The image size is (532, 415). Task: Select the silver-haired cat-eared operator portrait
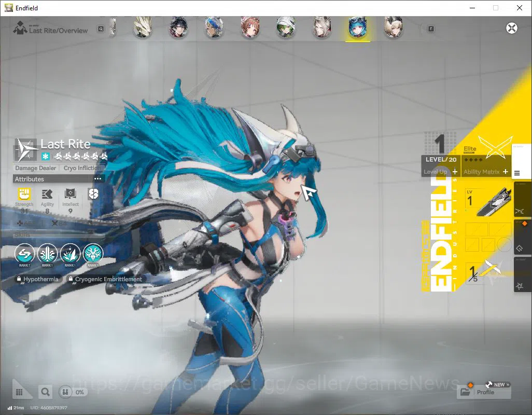(322, 27)
